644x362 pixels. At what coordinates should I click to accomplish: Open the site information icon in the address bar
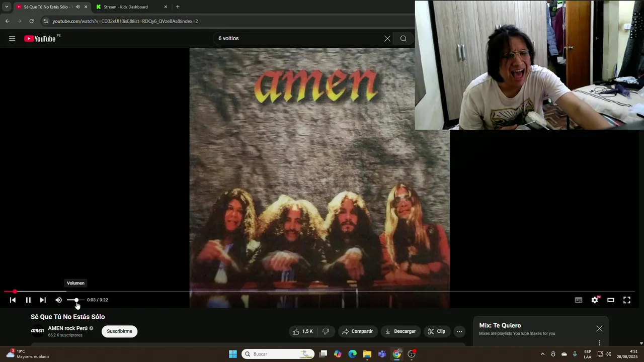tap(46, 21)
